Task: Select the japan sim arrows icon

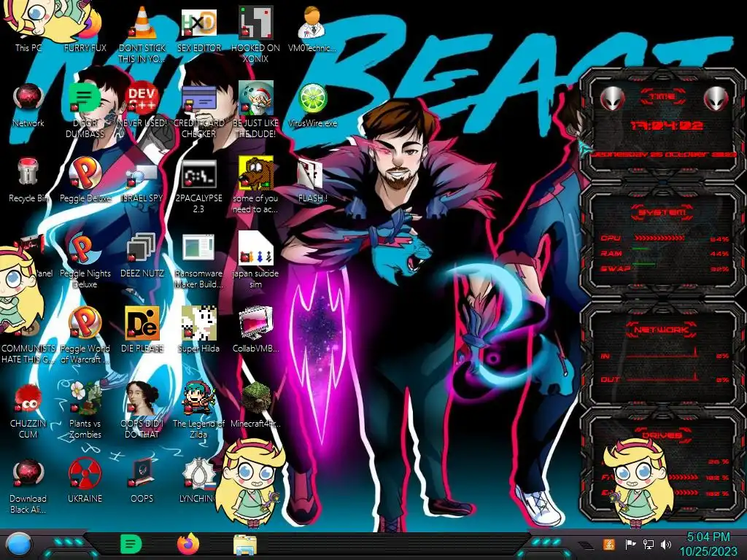Action: coord(256,249)
